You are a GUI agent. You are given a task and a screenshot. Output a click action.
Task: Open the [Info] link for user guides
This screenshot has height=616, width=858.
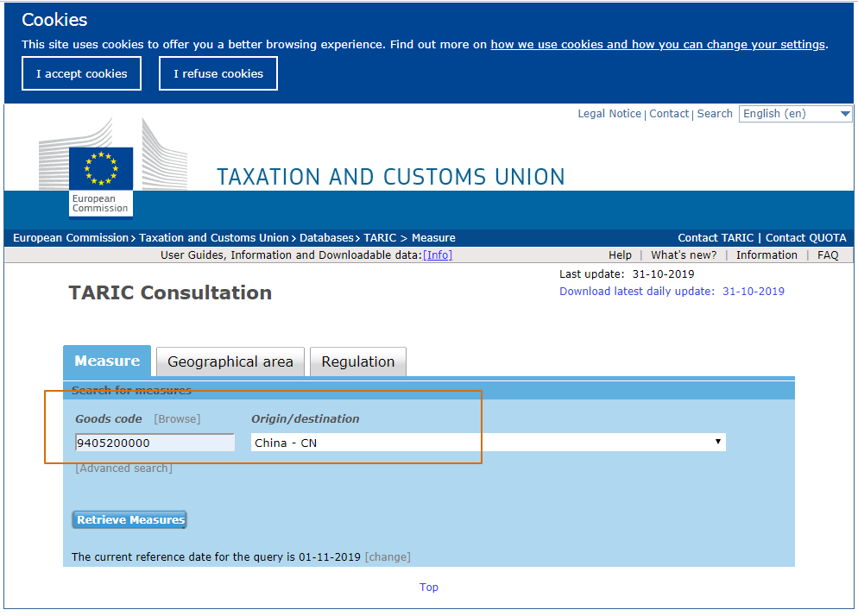tap(438, 255)
